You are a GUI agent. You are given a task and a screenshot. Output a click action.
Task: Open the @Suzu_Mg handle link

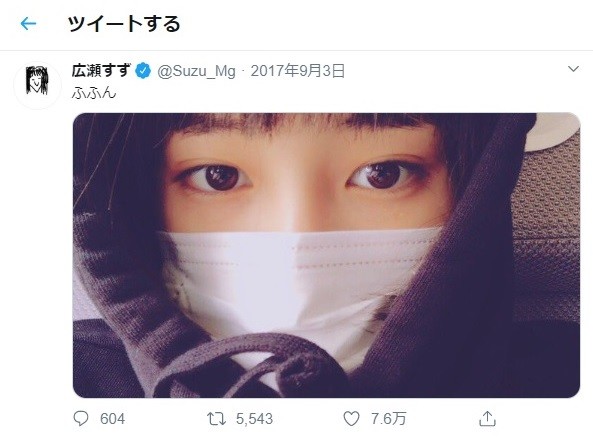click(x=196, y=71)
